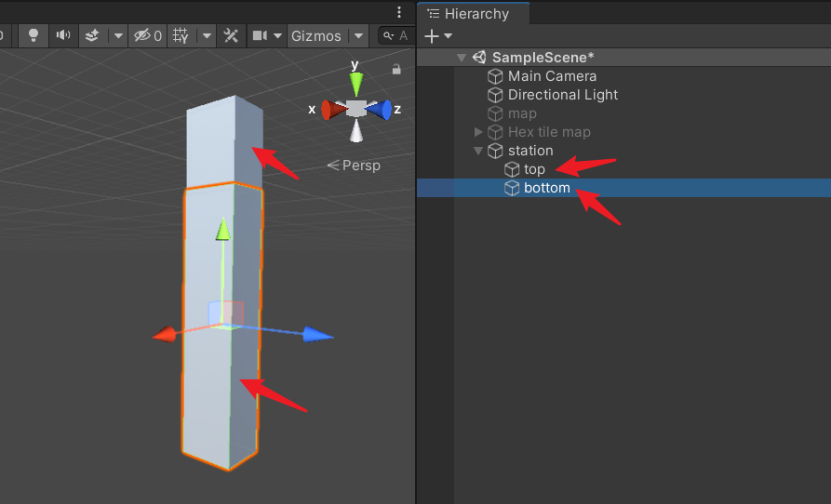Click the blue Z axis cone of the orientation gizmo
Image resolution: width=831 pixels, height=504 pixels.
pos(379,110)
